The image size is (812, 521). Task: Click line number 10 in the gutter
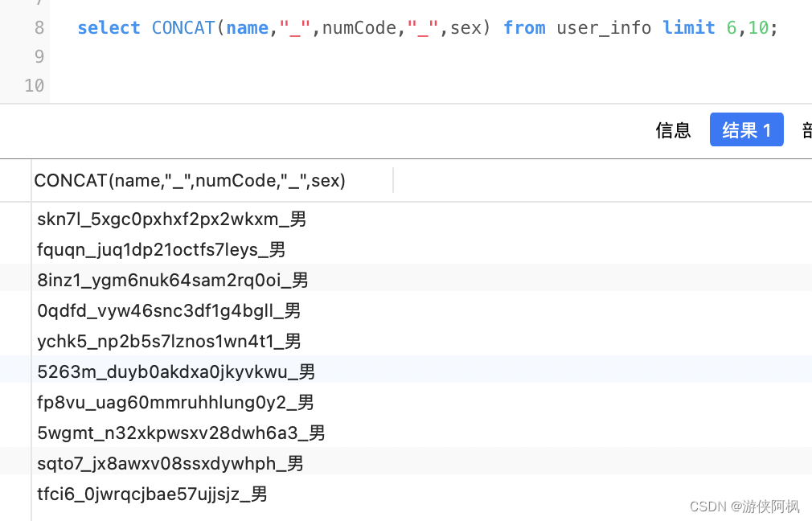[x=35, y=85]
